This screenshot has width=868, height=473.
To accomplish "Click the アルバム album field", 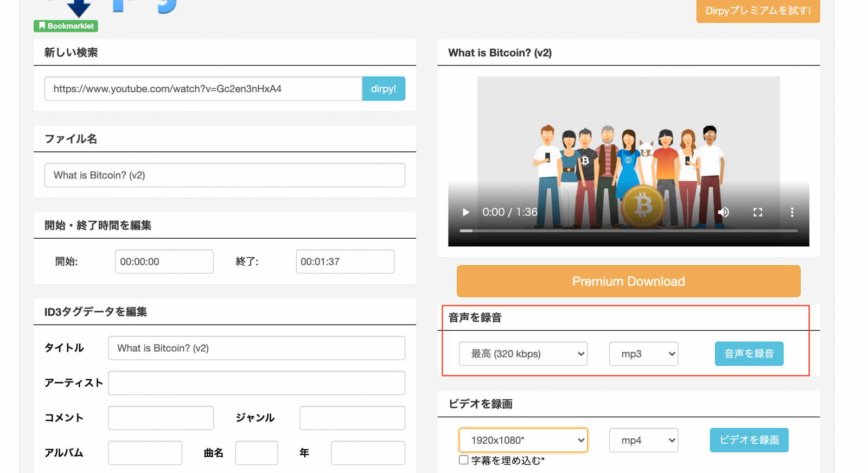I will tap(145, 453).
